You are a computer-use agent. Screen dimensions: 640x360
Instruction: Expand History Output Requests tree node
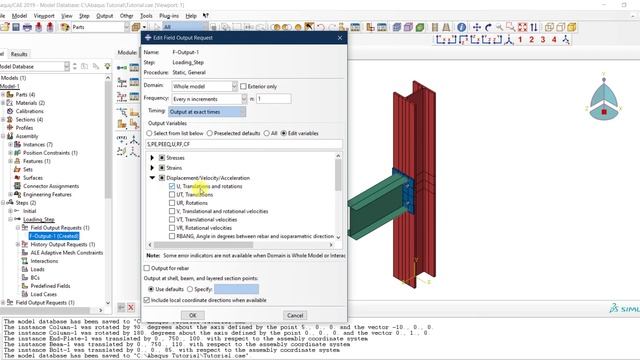[x=18, y=244]
